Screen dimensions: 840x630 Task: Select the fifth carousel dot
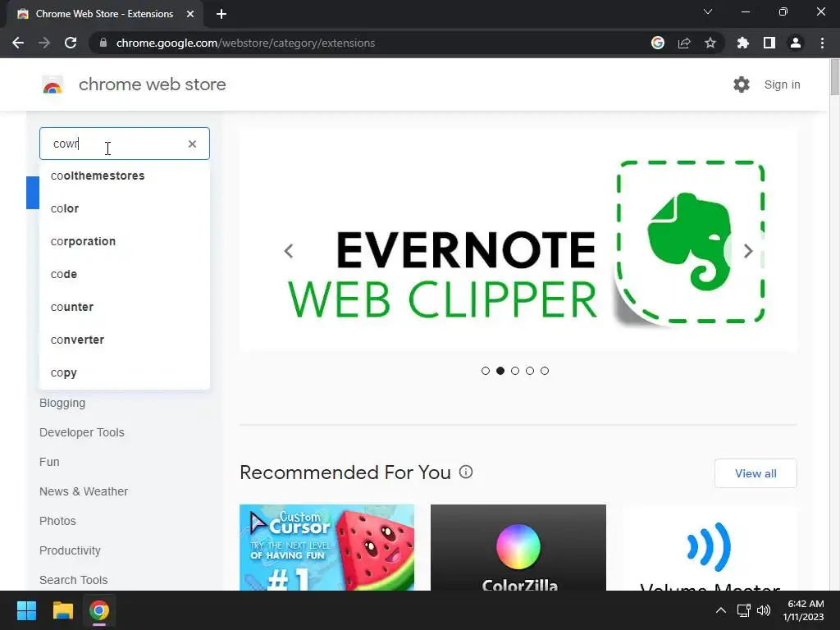[x=545, y=371]
